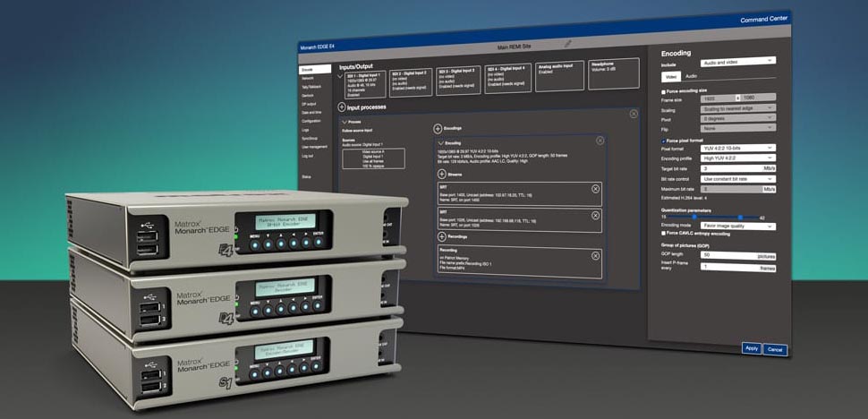Add a new input process with plus icon
868x419 pixels.
coord(341,107)
